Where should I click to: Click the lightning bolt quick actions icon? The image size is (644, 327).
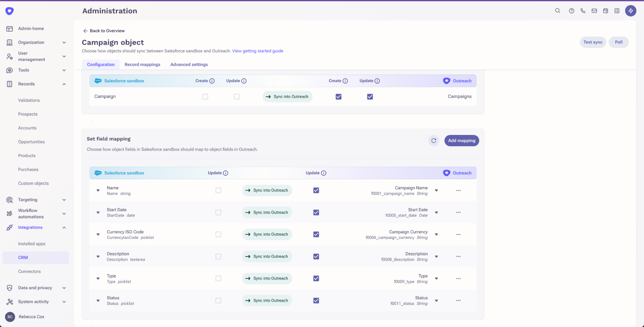click(x=631, y=11)
